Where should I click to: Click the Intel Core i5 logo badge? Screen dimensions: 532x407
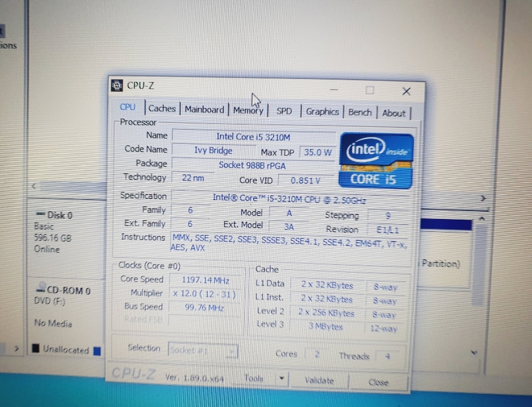click(377, 160)
